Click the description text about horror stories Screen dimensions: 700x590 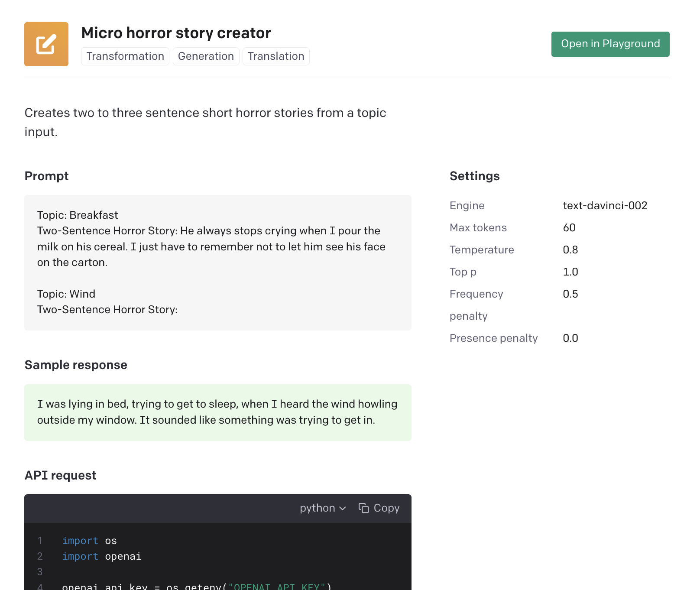point(205,122)
